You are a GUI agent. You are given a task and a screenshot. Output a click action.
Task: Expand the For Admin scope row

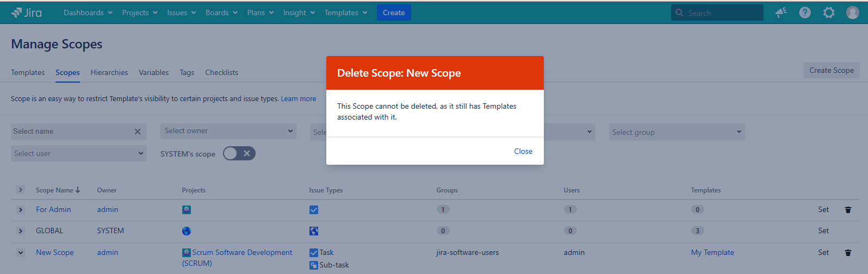(21, 210)
